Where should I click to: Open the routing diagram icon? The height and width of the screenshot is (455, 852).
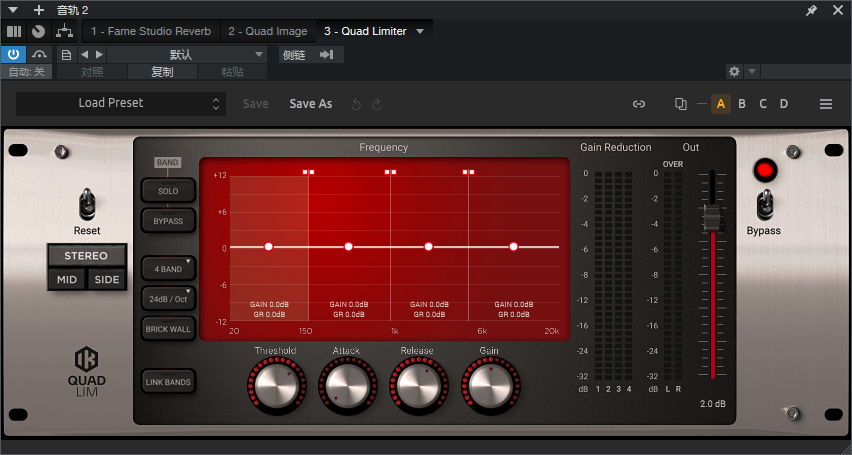[65, 32]
